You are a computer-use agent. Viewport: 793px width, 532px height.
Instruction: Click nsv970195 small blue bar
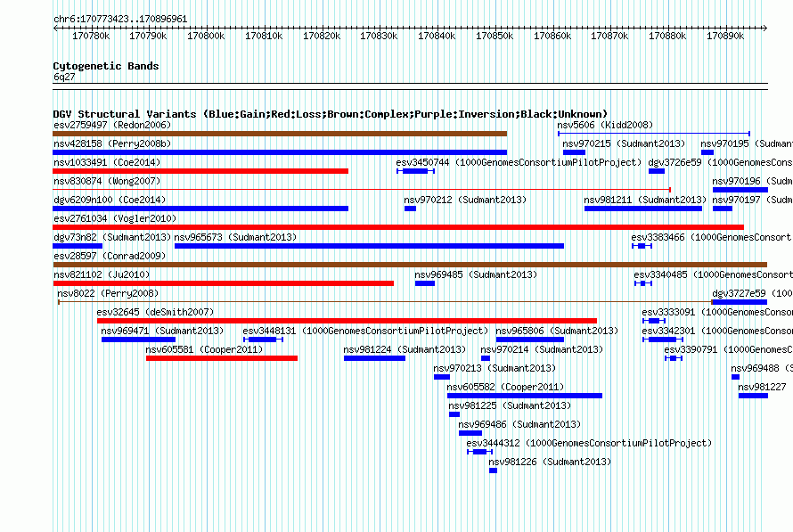click(707, 152)
